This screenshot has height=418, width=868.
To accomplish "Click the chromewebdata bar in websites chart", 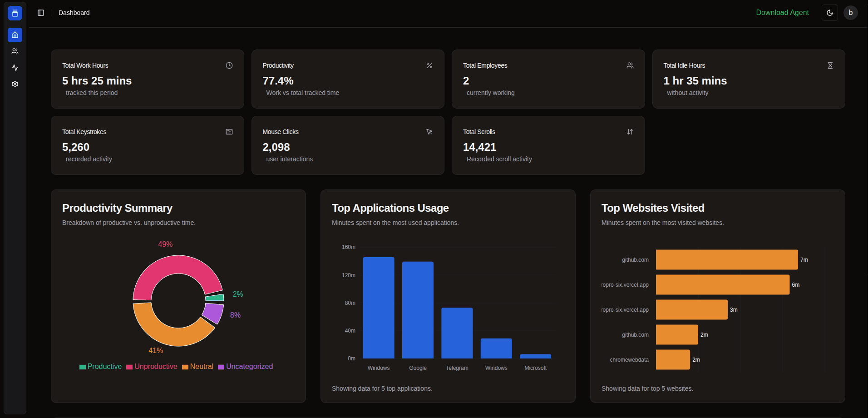I will [672, 359].
